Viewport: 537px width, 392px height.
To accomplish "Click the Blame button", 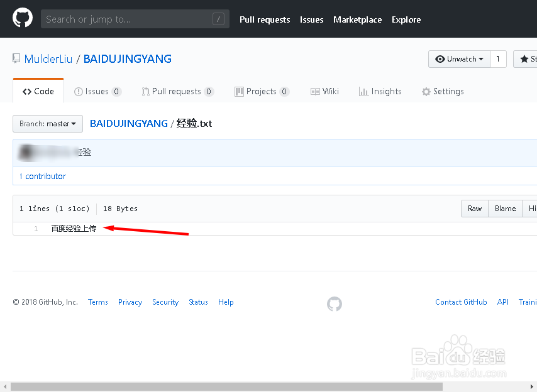I will coord(505,209).
